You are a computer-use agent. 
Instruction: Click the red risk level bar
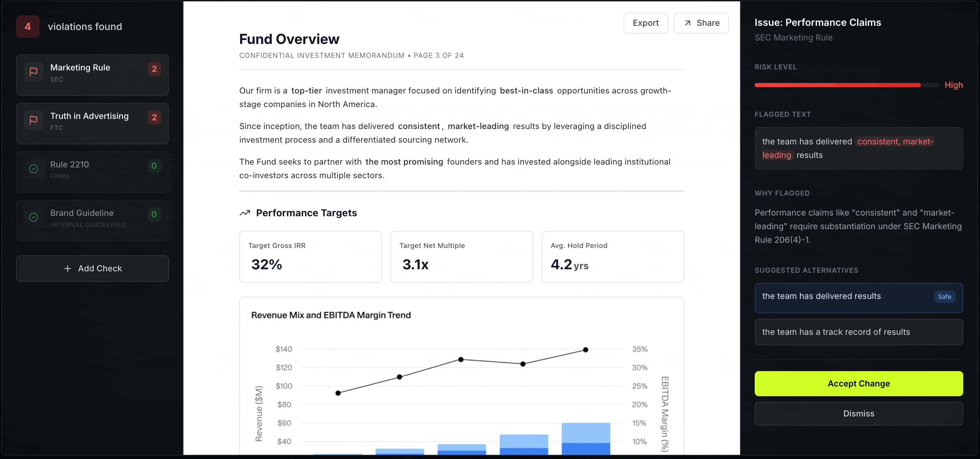(x=837, y=85)
